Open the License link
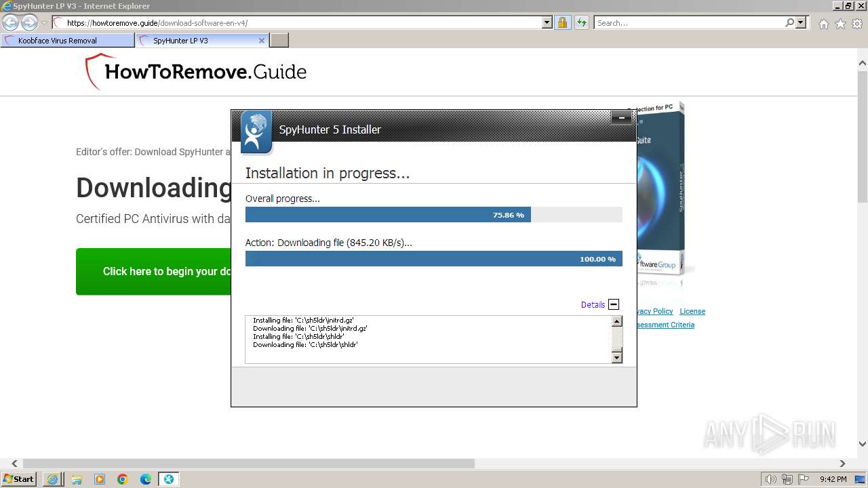 (x=692, y=311)
